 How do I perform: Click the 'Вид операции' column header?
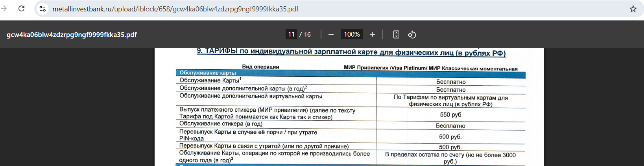[x=260, y=67]
